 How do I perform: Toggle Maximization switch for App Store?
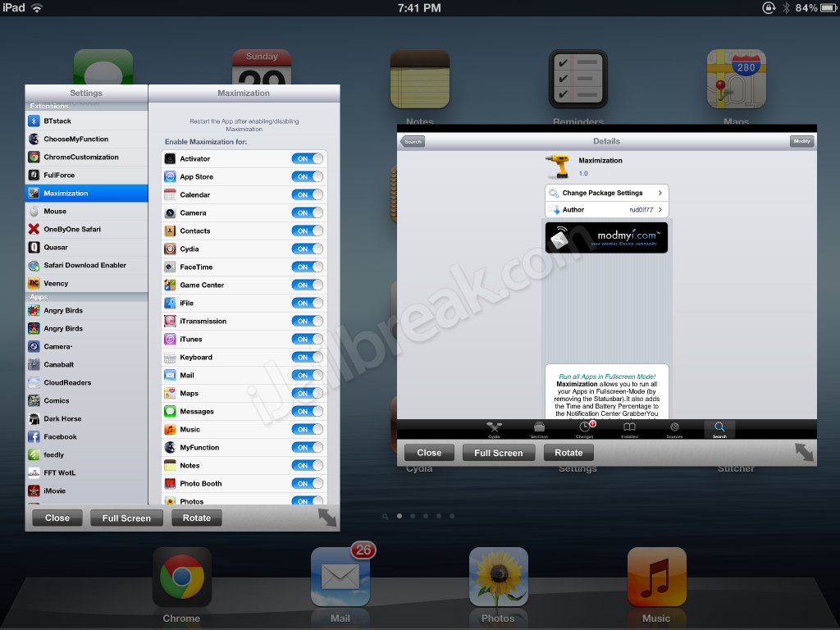pos(307,177)
